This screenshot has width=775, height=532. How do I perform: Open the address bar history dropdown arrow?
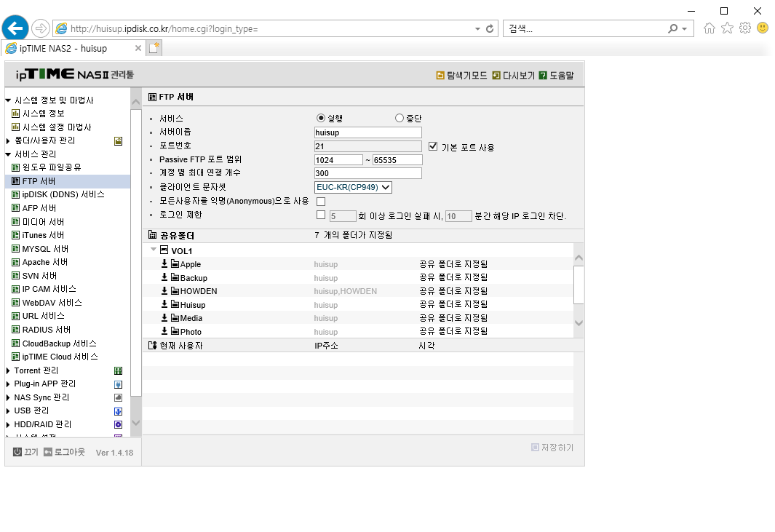(x=477, y=28)
